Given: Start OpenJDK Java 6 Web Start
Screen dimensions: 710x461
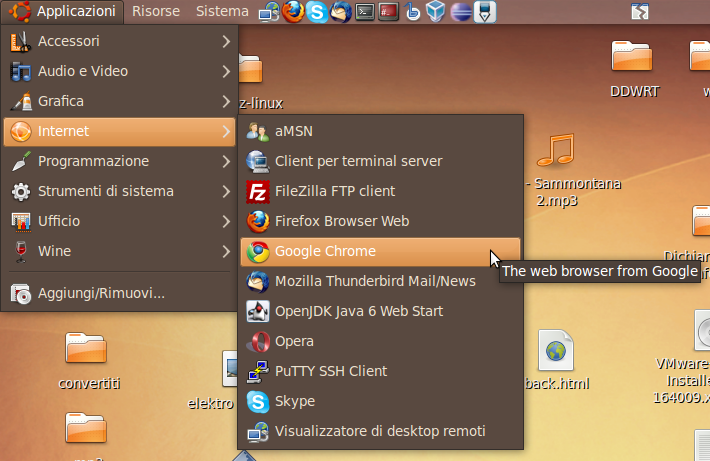Looking at the screenshot, I should pyautogui.click(x=380, y=311).
